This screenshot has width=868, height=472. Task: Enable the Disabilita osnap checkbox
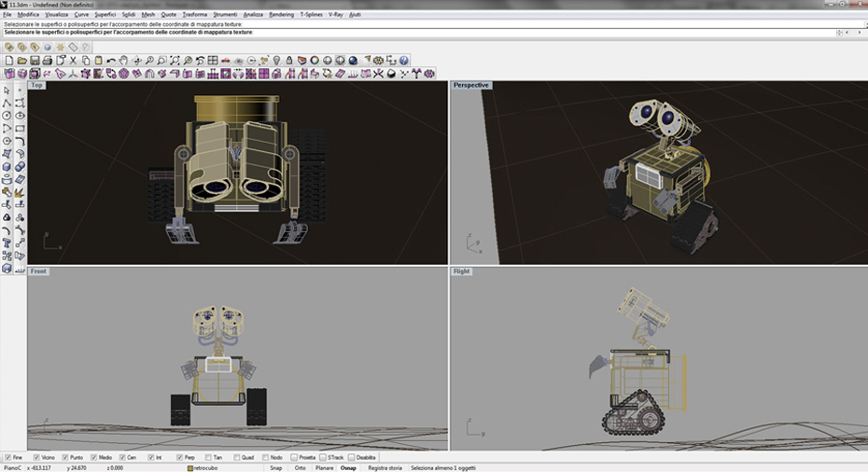351,458
